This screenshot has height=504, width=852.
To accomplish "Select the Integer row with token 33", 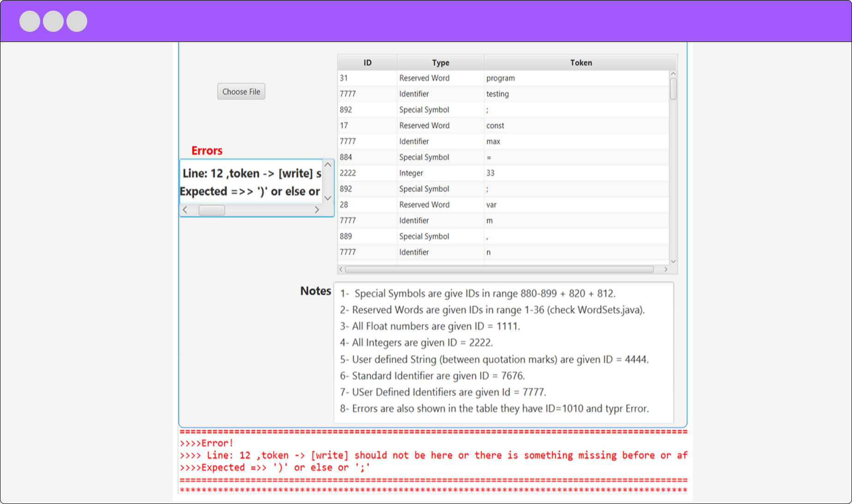I will [503, 173].
